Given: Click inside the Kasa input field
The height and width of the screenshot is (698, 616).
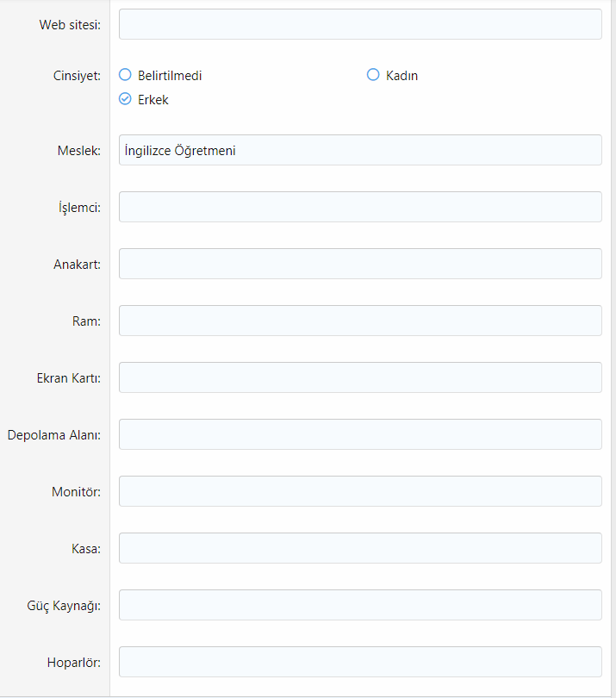Looking at the screenshot, I should (360, 548).
